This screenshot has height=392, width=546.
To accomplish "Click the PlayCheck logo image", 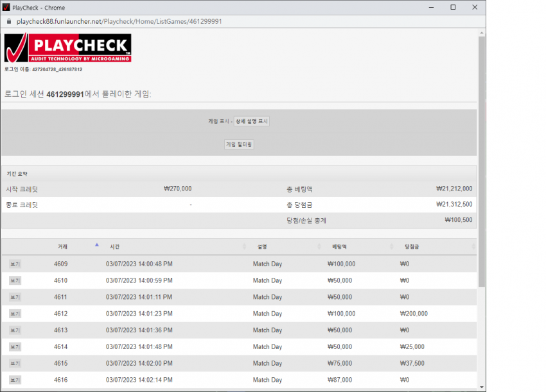I will [68, 47].
